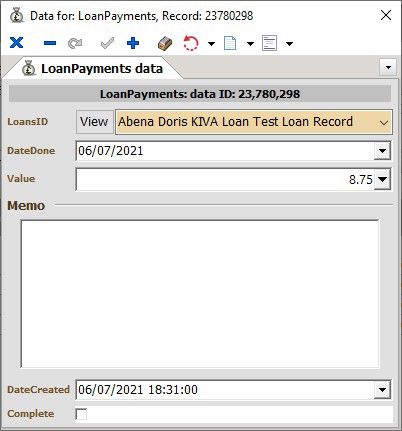Click the blue X cancel icon

coord(16,43)
